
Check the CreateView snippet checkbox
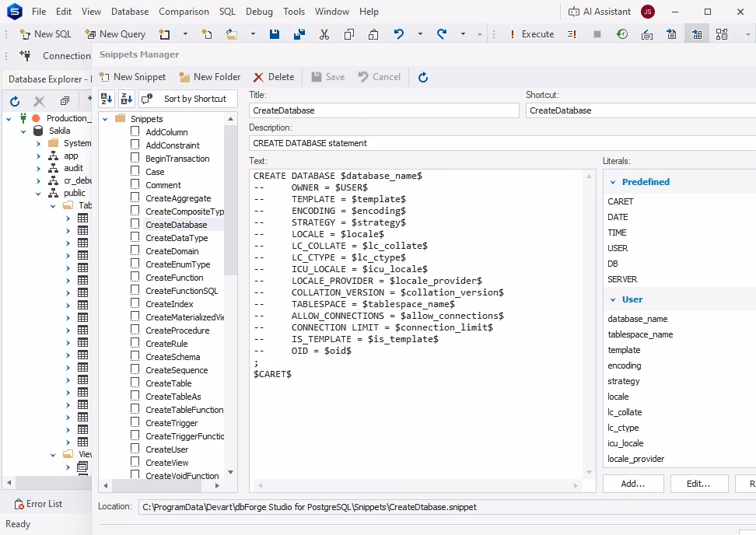pyautogui.click(x=135, y=462)
